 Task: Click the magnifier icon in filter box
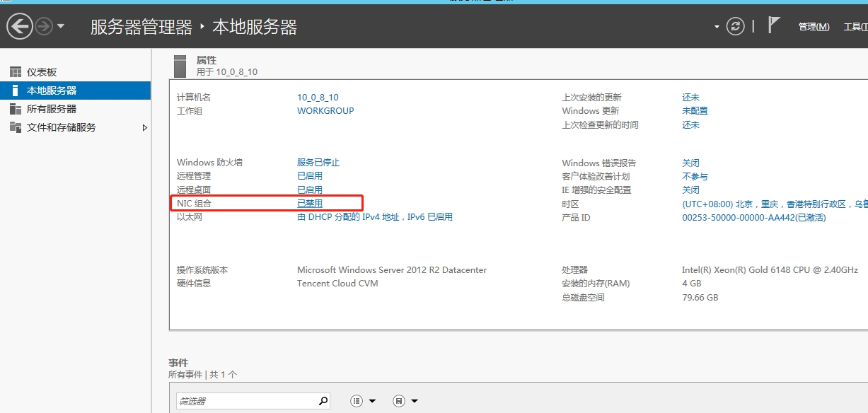[323, 401]
